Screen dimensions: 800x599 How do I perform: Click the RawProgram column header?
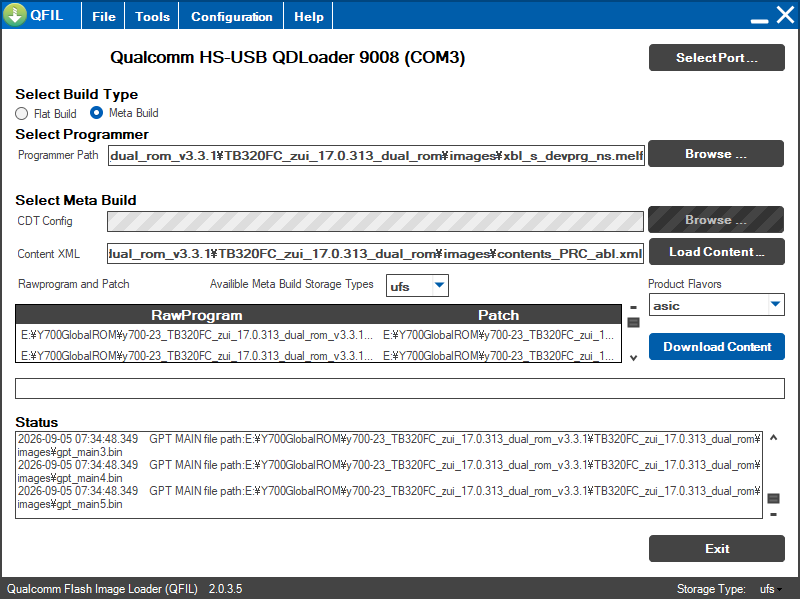196,315
